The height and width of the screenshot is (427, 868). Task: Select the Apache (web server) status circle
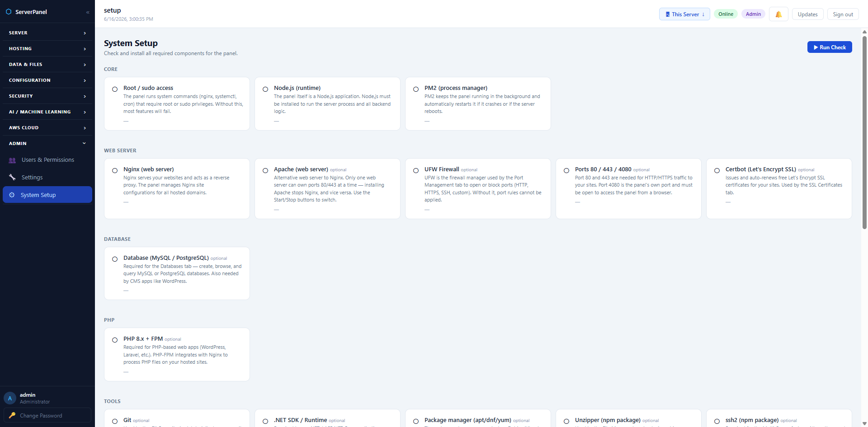265,171
